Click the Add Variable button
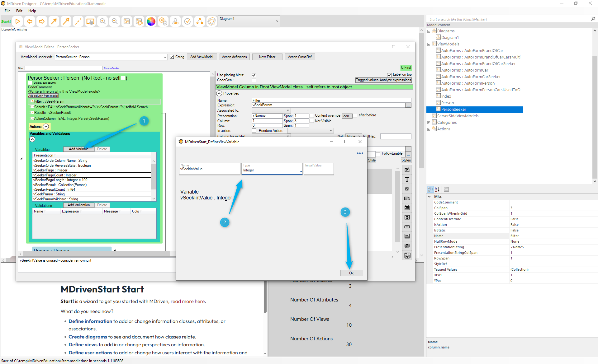 (78, 149)
